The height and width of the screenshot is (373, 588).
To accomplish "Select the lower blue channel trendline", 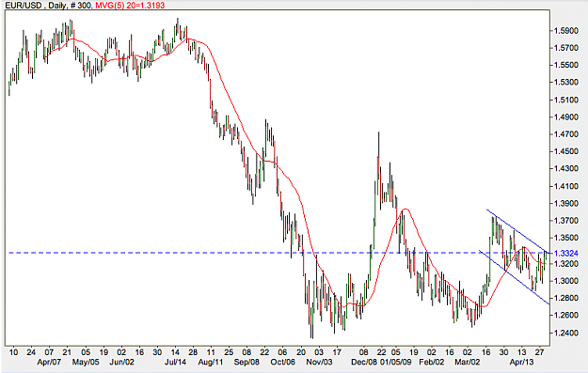I will tap(514, 277).
